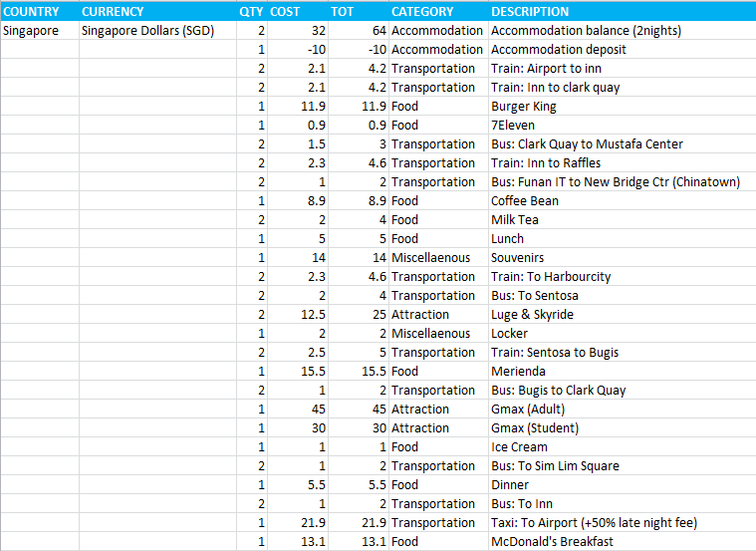
Task: Select the QTY header cell
Action: (252, 11)
